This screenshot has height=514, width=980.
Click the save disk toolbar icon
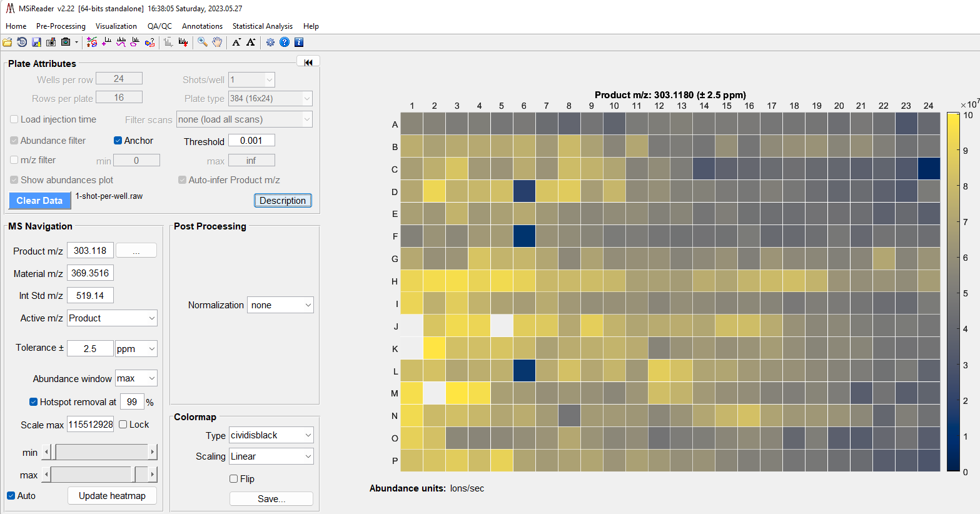pos(36,43)
